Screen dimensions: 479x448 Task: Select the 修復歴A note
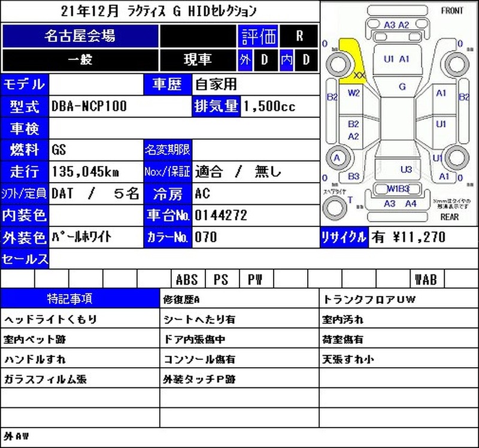pos(181,299)
